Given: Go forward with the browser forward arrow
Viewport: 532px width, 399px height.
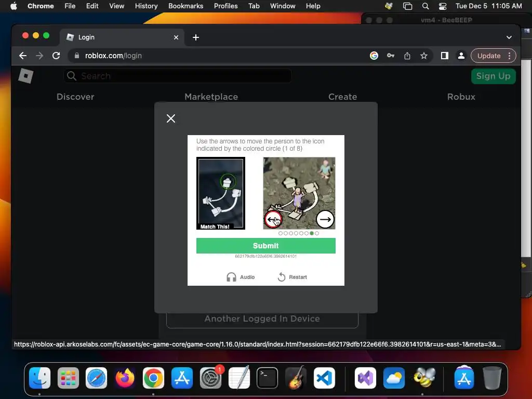Looking at the screenshot, I should tap(39, 56).
